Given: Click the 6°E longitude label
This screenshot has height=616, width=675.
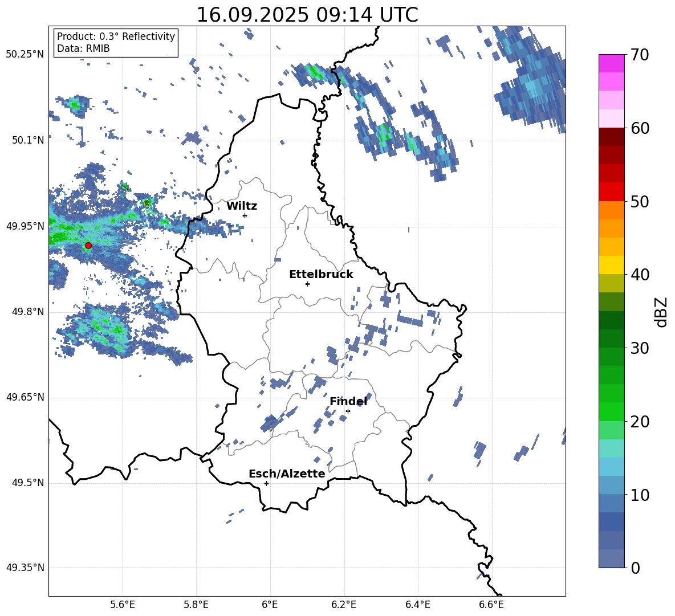Looking at the screenshot, I should 270,605.
